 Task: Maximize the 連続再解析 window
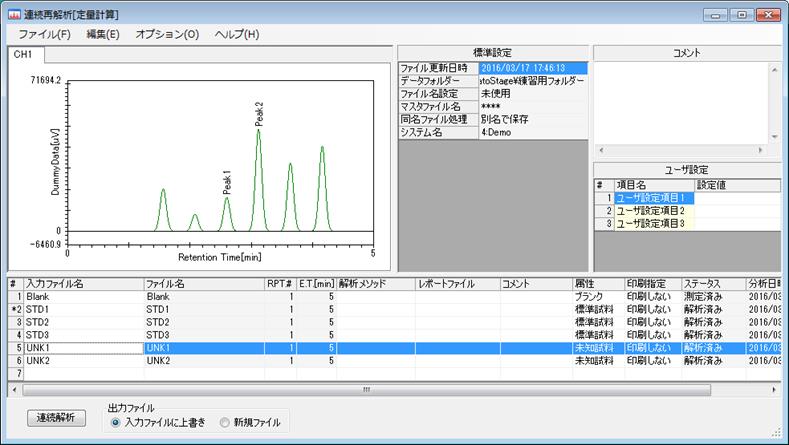(x=741, y=15)
